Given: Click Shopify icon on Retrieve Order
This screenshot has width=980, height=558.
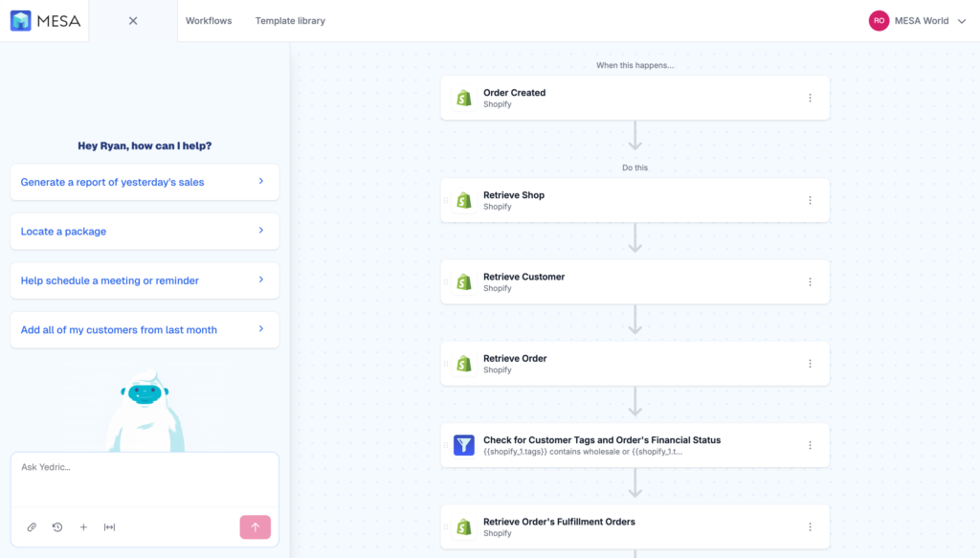Looking at the screenshot, I should point(464,364).
